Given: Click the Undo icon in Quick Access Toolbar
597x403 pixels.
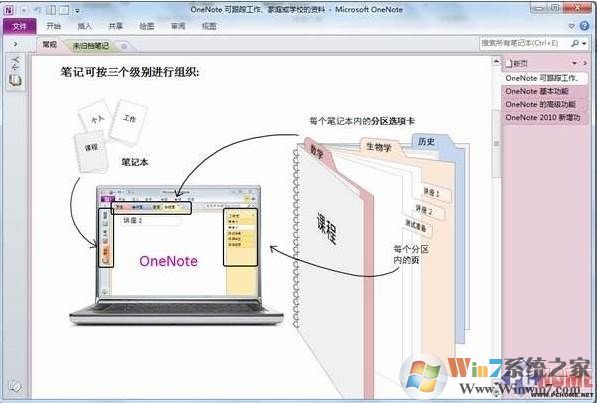Looking at the screenshot, I should [x=37, y=10].
